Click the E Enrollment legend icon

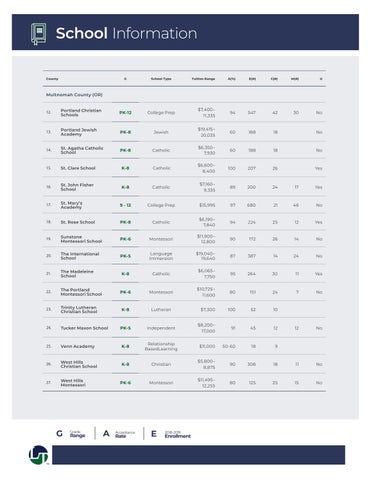[154, 434]
